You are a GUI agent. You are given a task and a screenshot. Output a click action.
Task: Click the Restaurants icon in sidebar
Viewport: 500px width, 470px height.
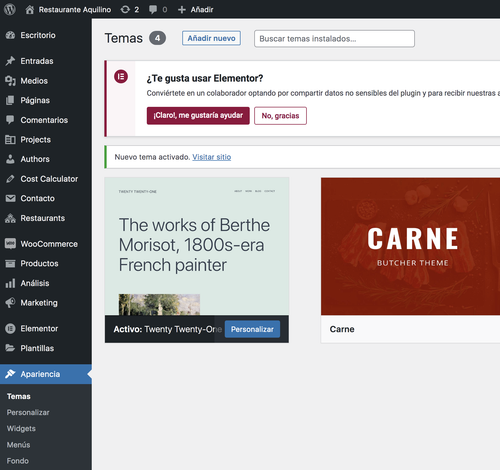coord(10,218)
